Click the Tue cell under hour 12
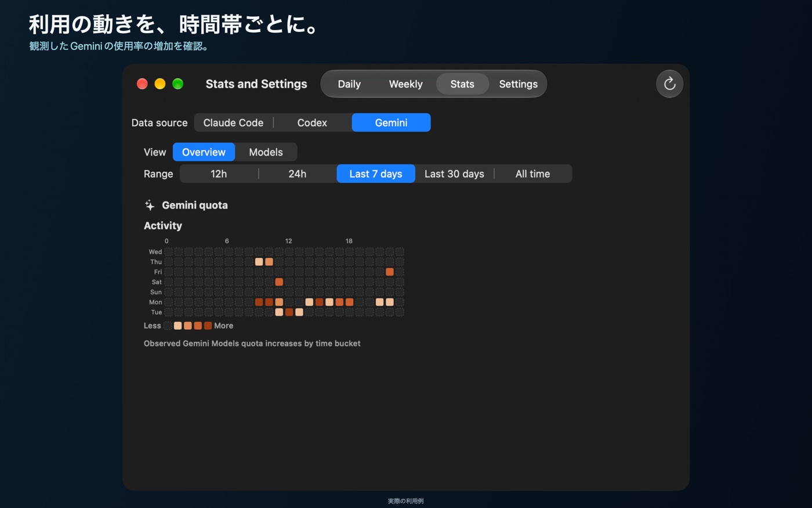812x508 pixels. [289, 312]
